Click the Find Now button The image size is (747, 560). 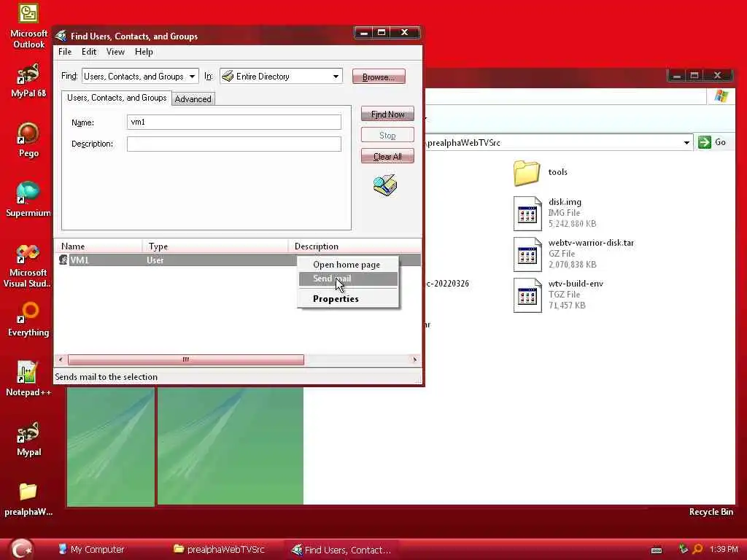click(387, 114)
